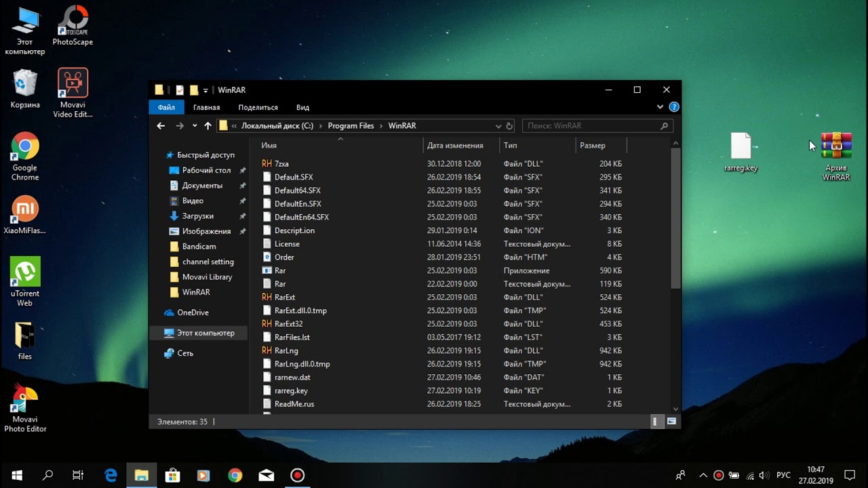The image size is (868, 488).
Task: Open Mail app on taskbar
Action: pos(266,475)
